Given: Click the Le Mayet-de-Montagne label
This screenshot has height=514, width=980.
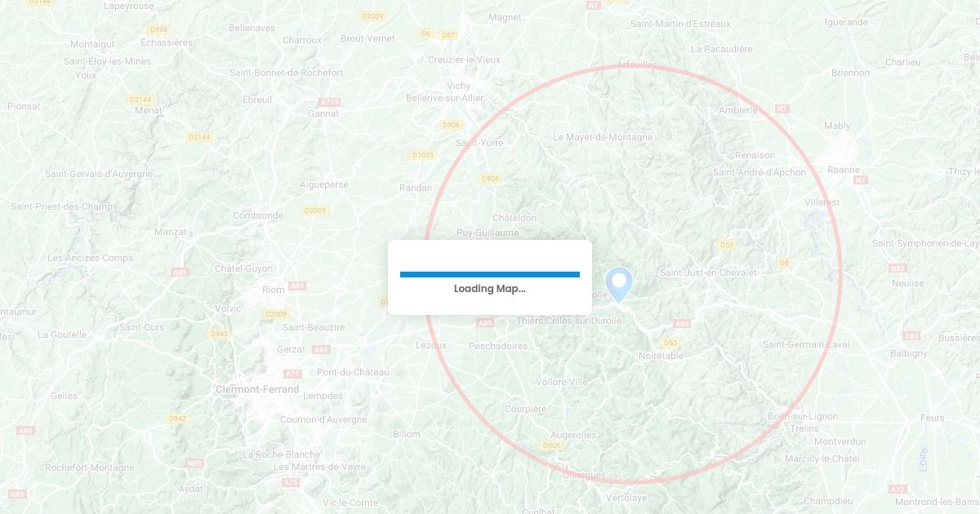Looking at the screenshot, I should pos(603,137).
